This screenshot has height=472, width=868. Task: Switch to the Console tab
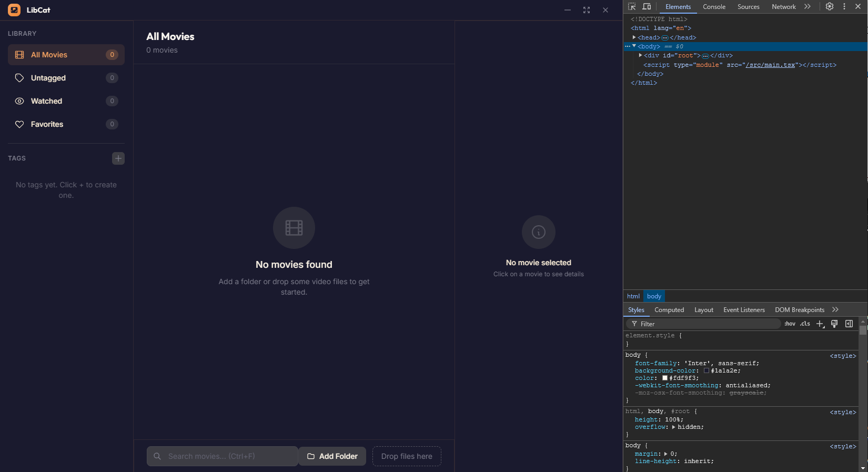click(x=714, y=7)
